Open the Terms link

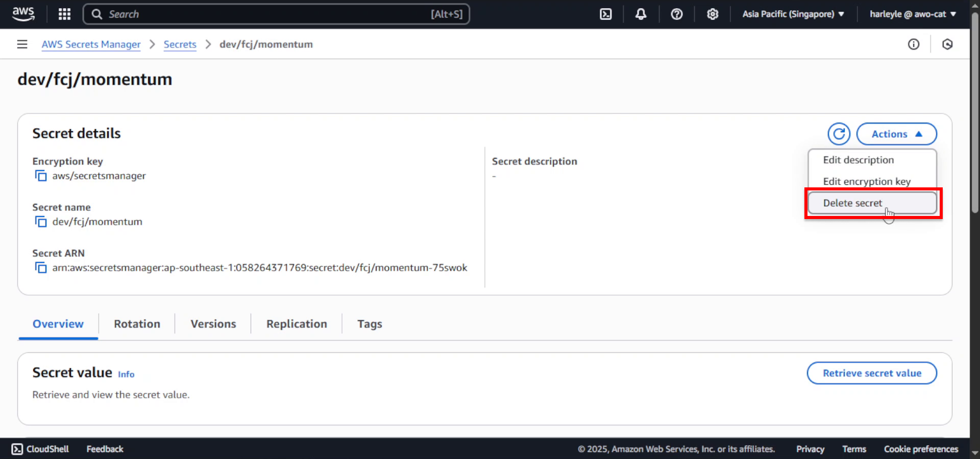click(854, 449)
